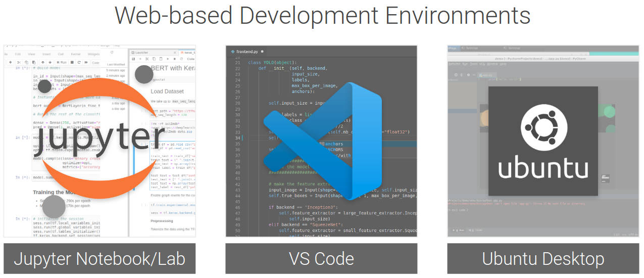This screenshot has width=644, height=278.
Task: Click the Ubuntu logo preview image
Action: tap(543, 141)
